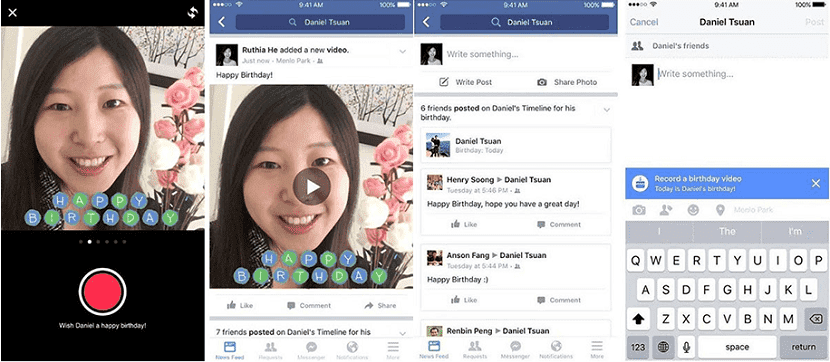Viewport: 830px width, 362px height.
Task: Tap the keyboard backspace key
Action: pyautogui.click(x=816, y=319)
